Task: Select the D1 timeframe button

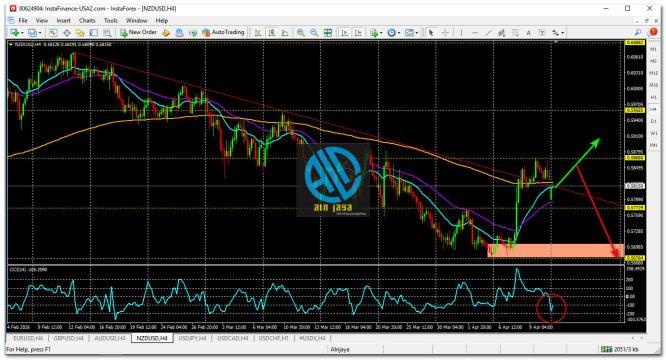Action: [653, 121]
